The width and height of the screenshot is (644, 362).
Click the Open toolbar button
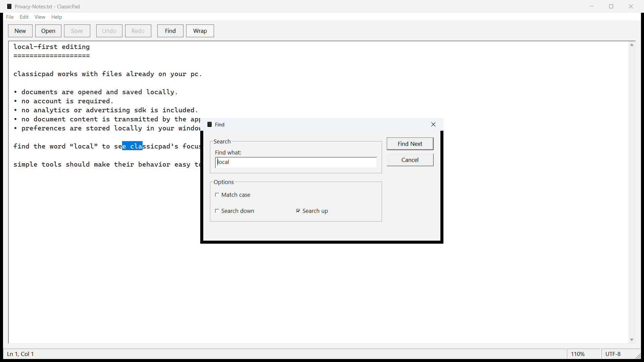[48, 31]
